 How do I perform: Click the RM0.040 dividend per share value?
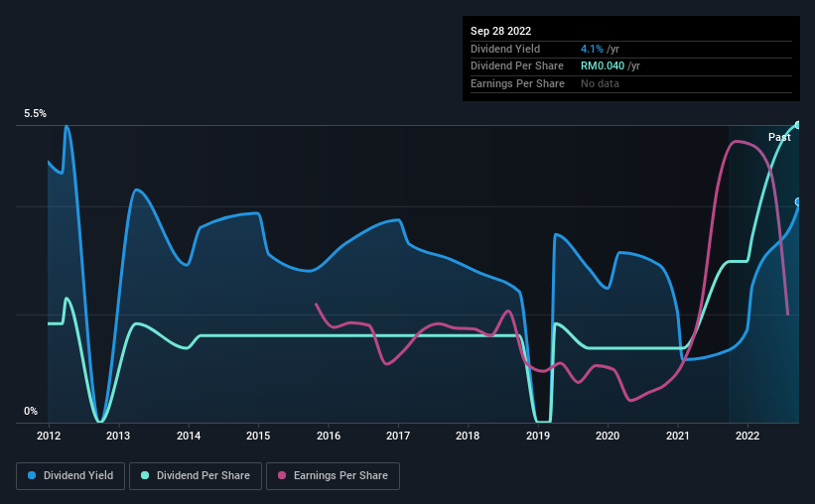point(603,66)
